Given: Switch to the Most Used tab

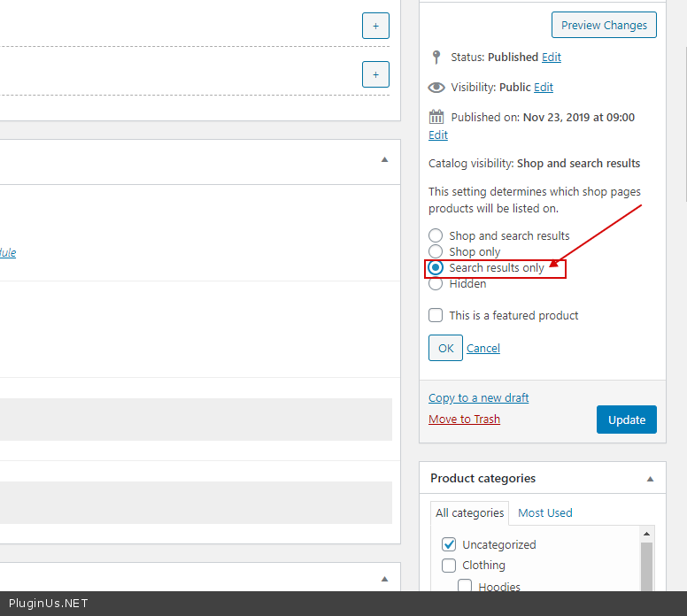Looking at the screenshot, I should (x=544, y=512).
